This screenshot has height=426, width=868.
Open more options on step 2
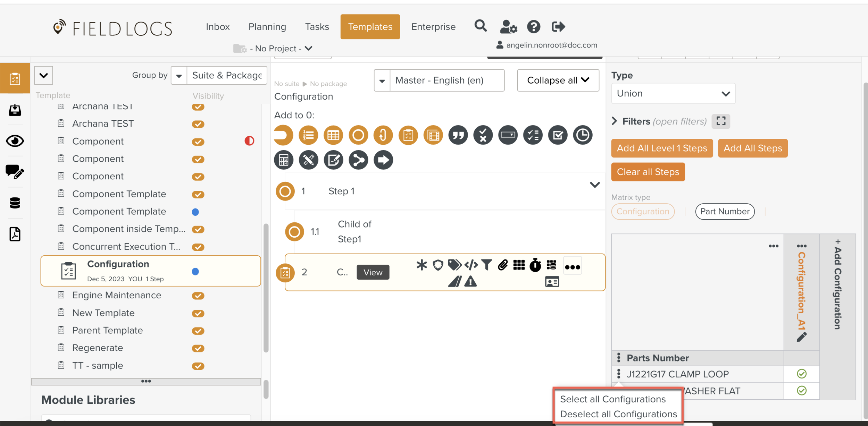[572, 267]
